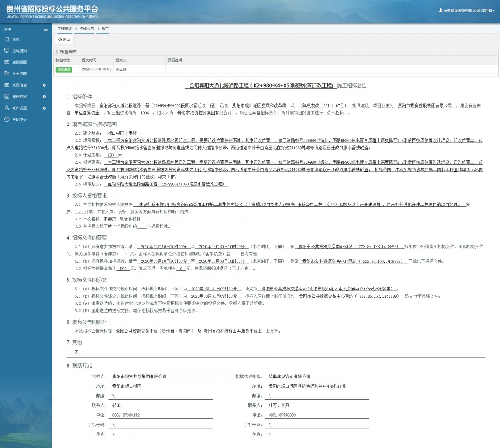The image size is (500, 448).
Task: Expand the 诚信档案 submenu arrow
Action: coord(45,97)
